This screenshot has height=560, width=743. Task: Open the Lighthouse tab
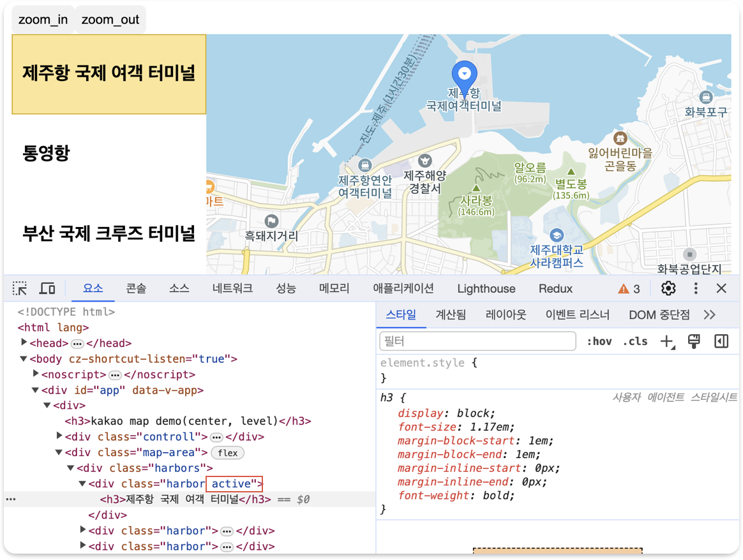point(486,288)
